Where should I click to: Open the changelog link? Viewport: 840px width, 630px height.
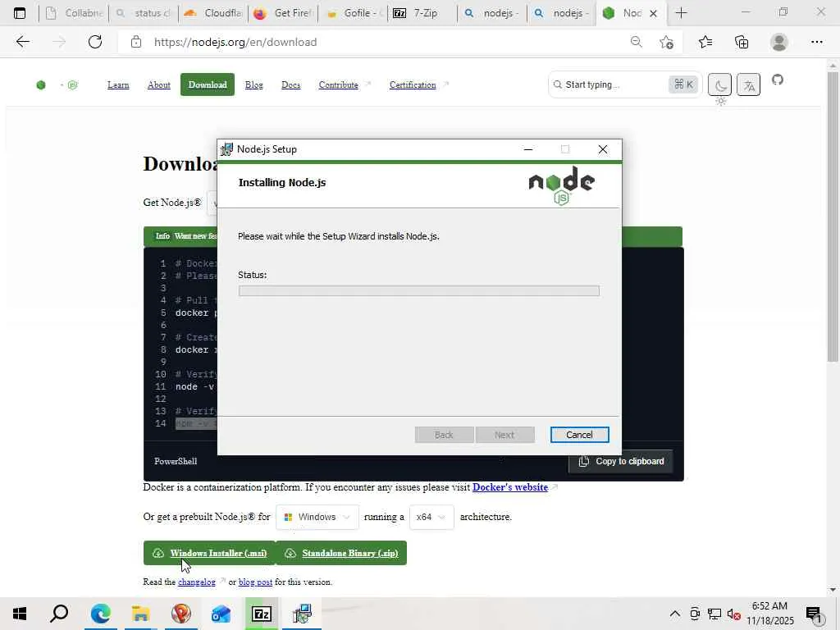[x=197, y=582]
